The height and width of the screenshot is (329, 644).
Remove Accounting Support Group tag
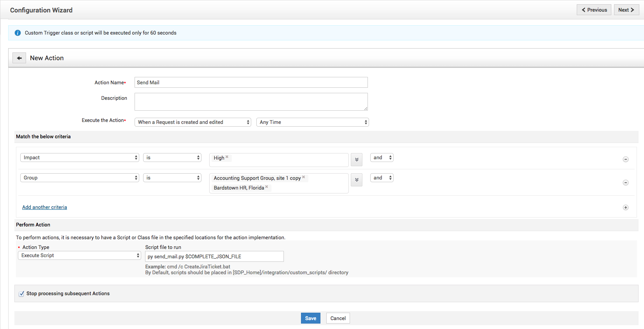click(x=304, y=178)
